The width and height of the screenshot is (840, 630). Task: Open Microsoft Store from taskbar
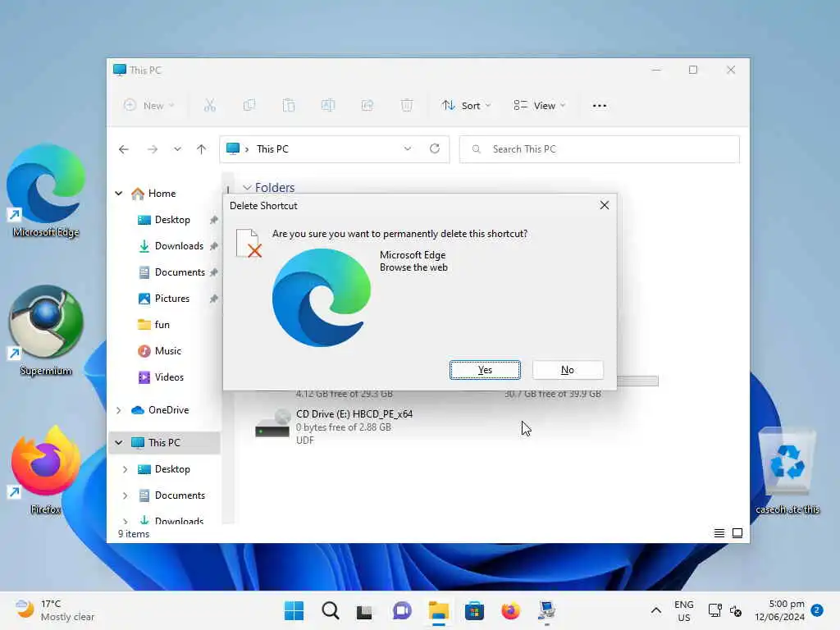point(474,610)
